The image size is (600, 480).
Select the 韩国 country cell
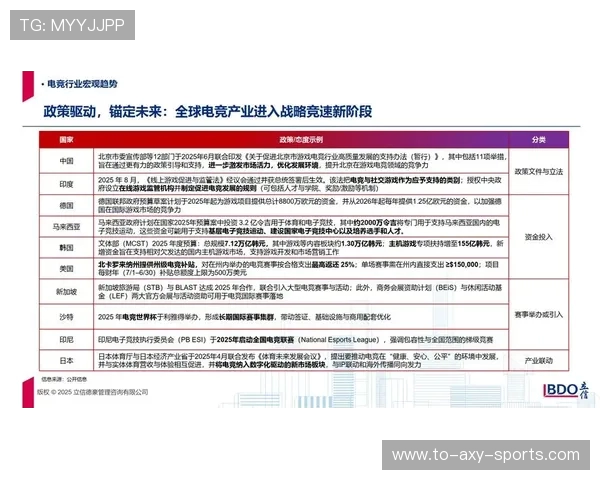pyautogui.click(x=66, y=248)
